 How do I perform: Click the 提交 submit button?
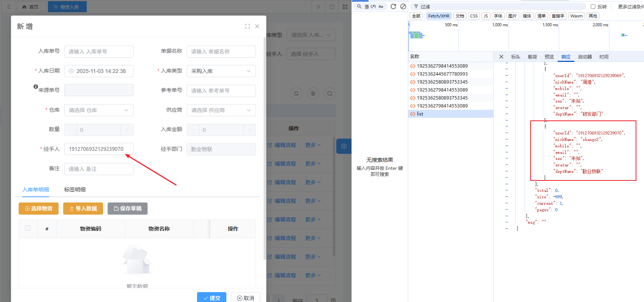click(211, 298)
